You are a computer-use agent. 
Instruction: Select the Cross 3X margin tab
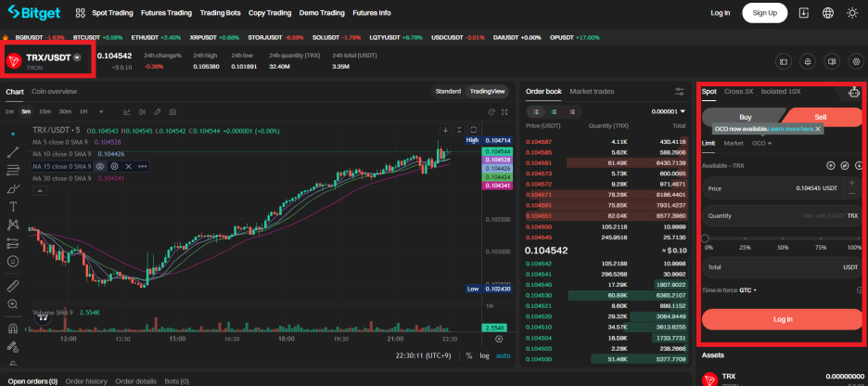coord(738,91)
